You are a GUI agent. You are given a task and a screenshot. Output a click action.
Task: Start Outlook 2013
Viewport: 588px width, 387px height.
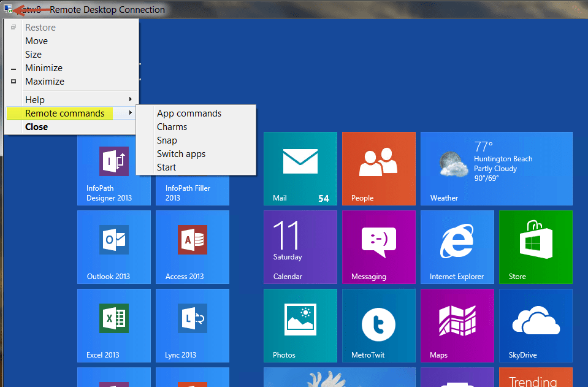(x=113, y=247)
